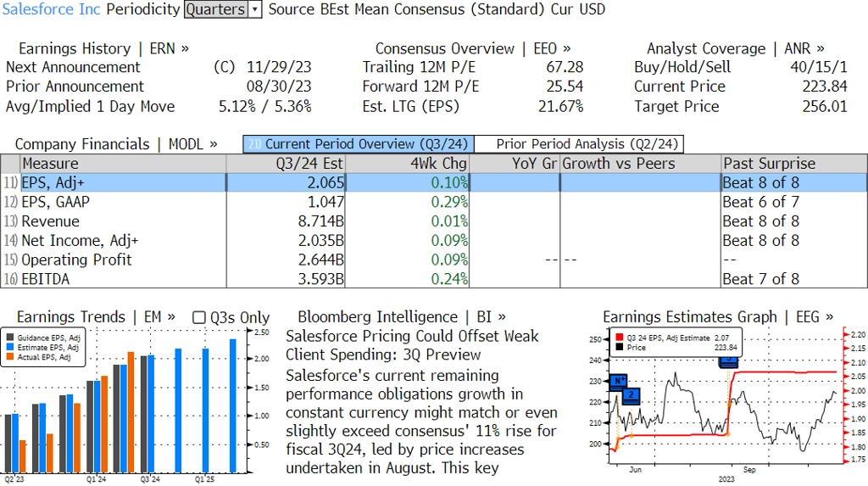Image resolution: width=868 pixels, height=486 pixels.
Task: Click Forward 12M P/E value 25.54
Action: point(565,87)
